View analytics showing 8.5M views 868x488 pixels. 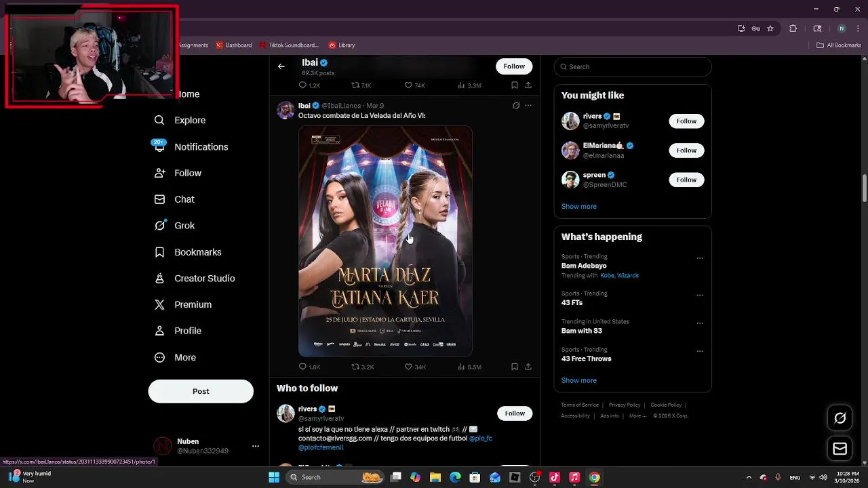pos(469,367)
